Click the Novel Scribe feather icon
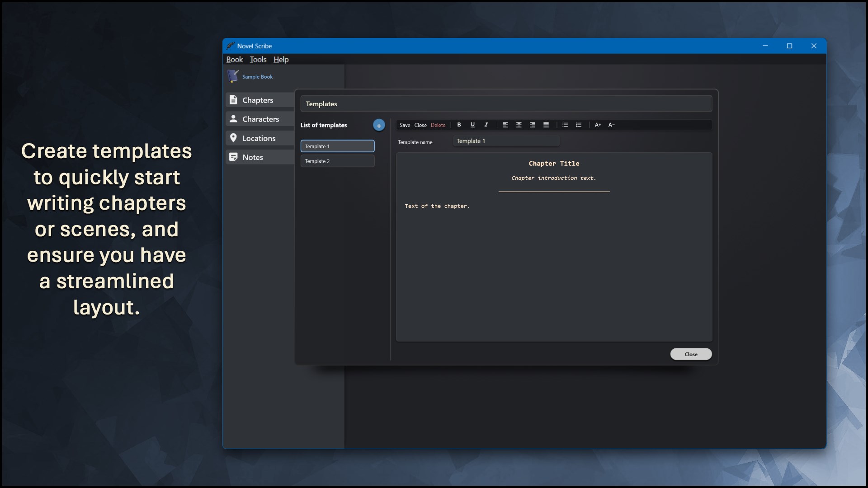Screen dimensions: 868x488 tap(231, 46)
